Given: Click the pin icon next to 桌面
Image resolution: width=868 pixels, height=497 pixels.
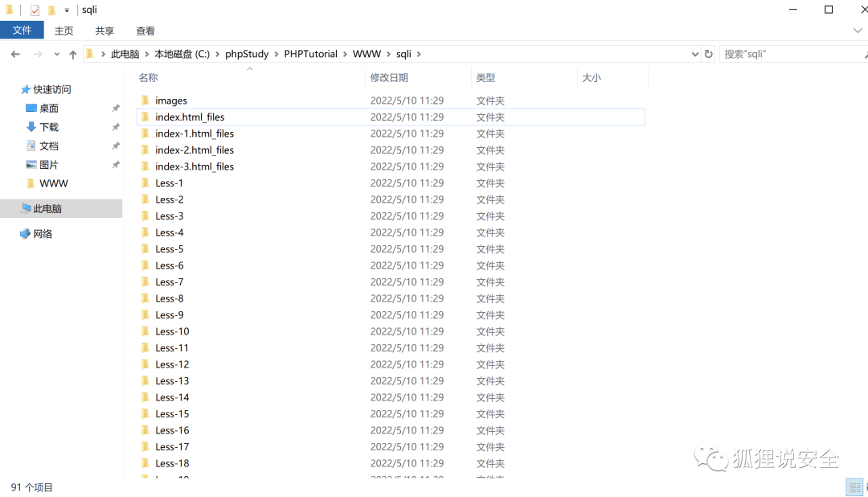Looking at the screenshot, I should (x=116, y=108).
